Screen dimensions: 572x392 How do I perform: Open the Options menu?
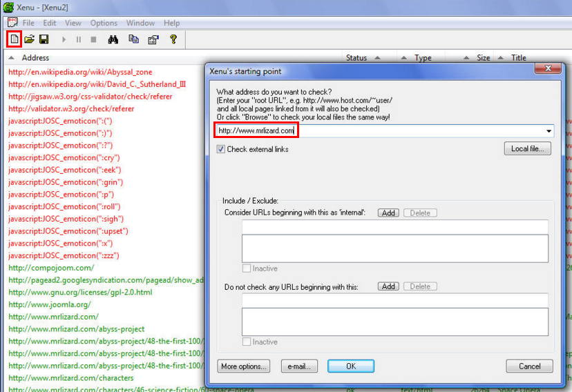tap(104, 23)
